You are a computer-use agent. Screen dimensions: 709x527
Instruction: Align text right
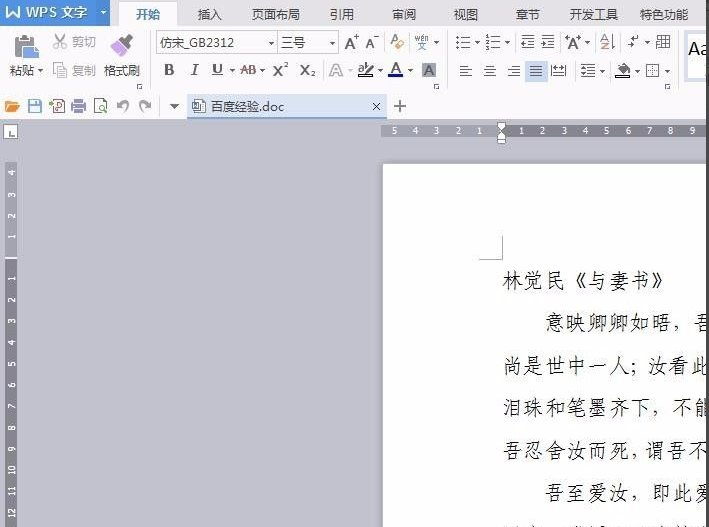coord(514,71)
